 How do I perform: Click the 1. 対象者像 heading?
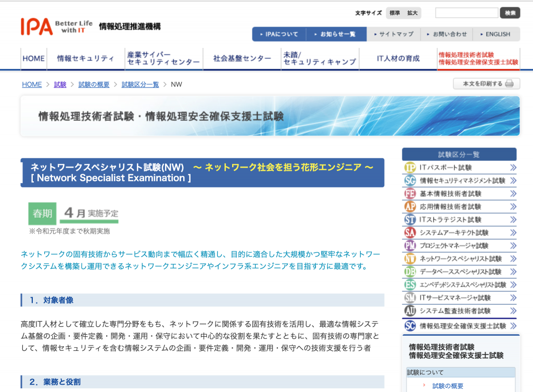click(202, 300)
